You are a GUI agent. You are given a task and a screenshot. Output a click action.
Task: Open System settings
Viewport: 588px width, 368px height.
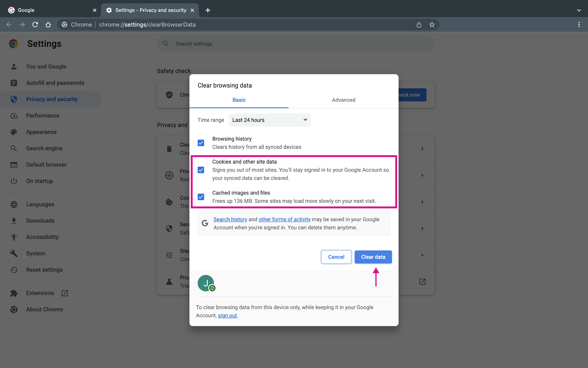click(51, 253)
